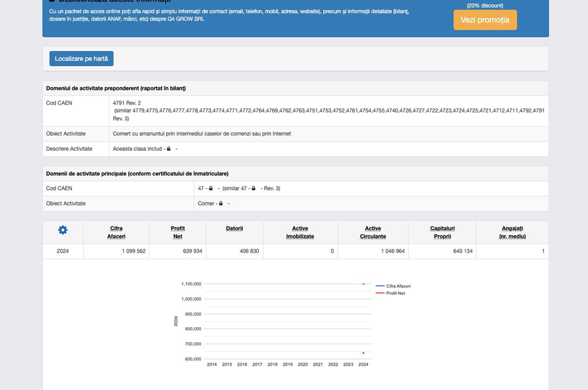The height and width of the screenshot is (390, 588).
Task: Select the value 639 934
Action: point(192,251)
